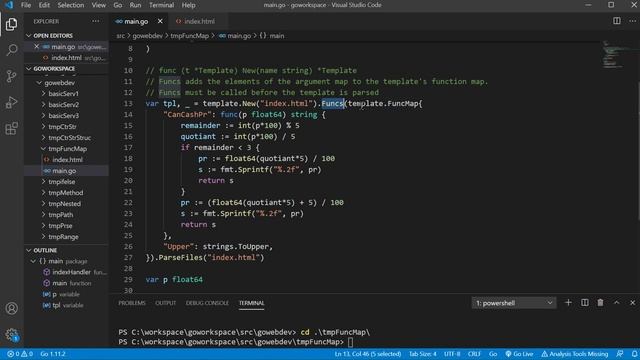Screen dimensions: 640x360
Task: Open the Manage gear icon
Action: click(11, 335)
